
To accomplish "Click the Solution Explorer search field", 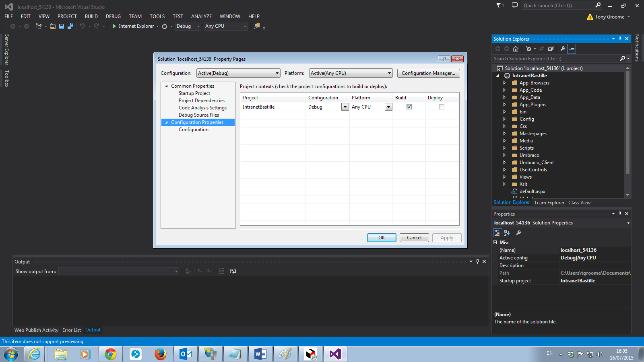I will pyautogui.click(x=555, y=59).
